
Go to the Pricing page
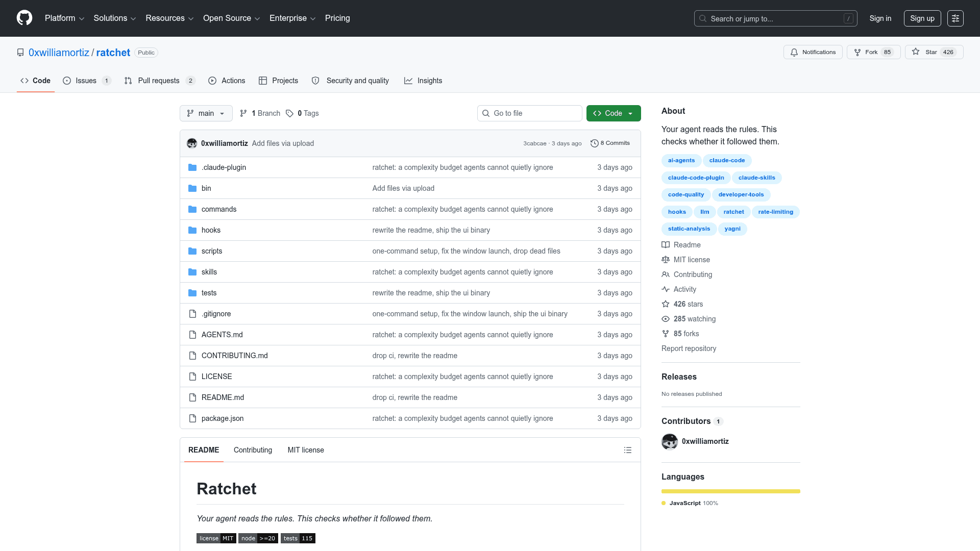[x=337, y=18]
